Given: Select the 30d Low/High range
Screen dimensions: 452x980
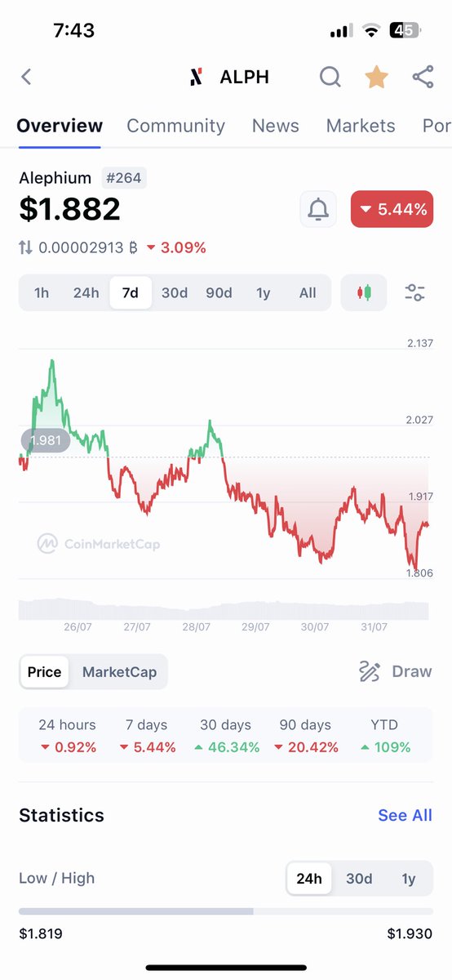Looking at the screenshot, I should [359, 879].
